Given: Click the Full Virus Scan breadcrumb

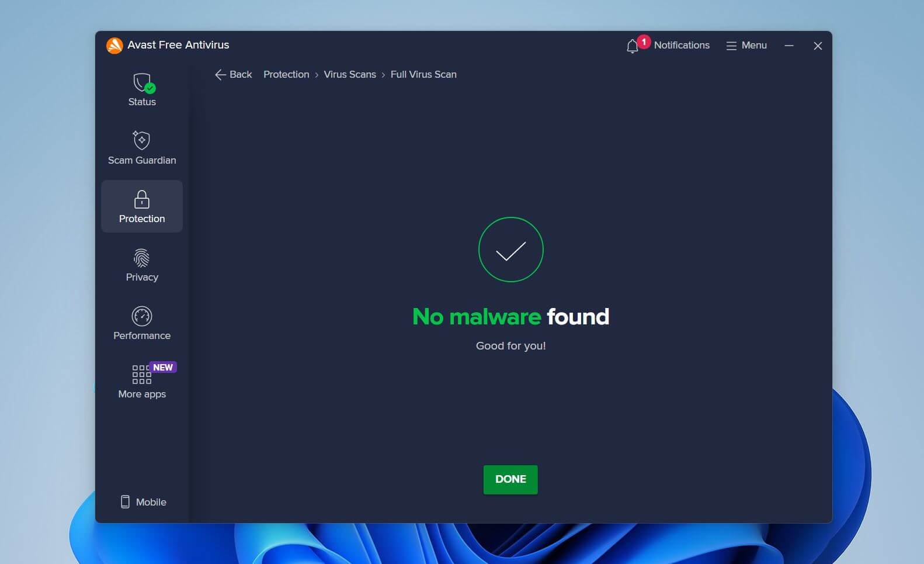Looking at the screenshot, I should [423, 75].
